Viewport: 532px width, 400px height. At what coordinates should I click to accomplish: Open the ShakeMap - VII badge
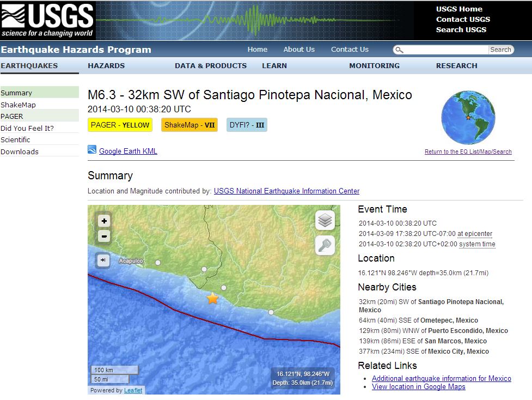pos(189,125)
